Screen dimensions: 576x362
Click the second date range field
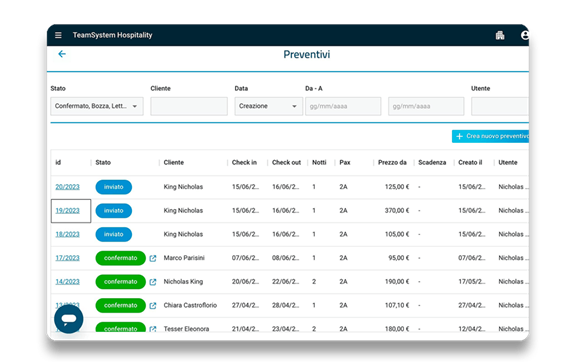click(426, 106)
